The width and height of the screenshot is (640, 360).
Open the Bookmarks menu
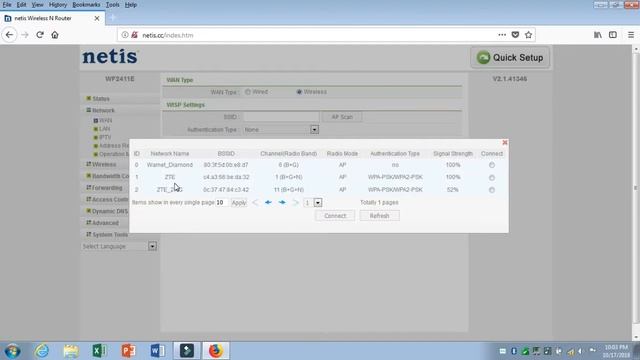(86, 5)
